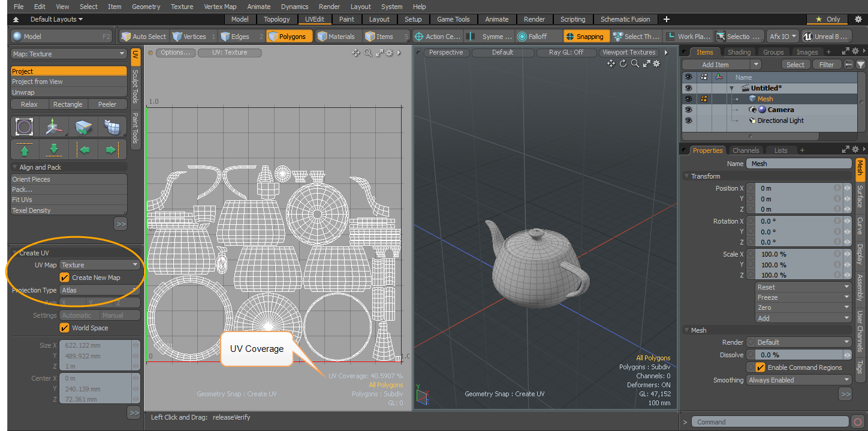This screenshot has height=431, width=868.
Task: Collapse the Untitled scene tree
Action: point(731,88)
